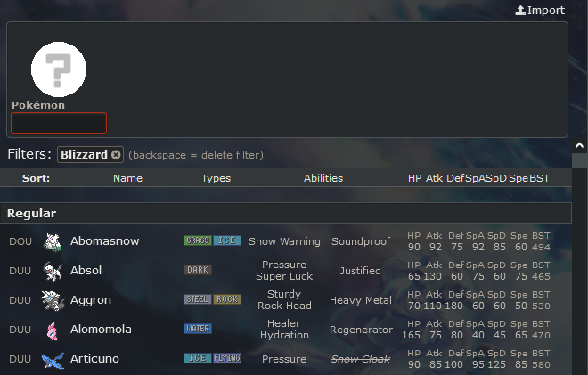588x375 pixels.
Task: Click the Import button
Action: 540,11
